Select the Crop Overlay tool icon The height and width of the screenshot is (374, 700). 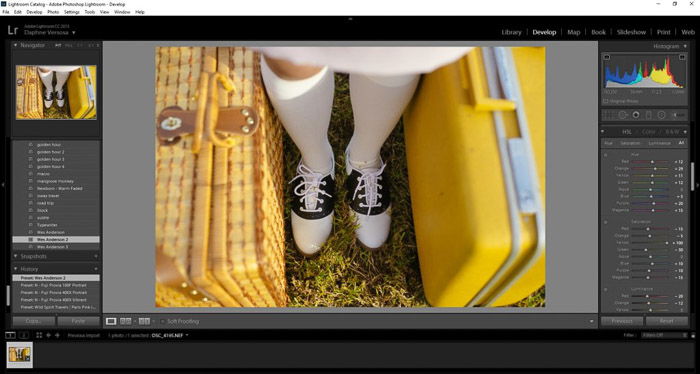coord(608,115)
